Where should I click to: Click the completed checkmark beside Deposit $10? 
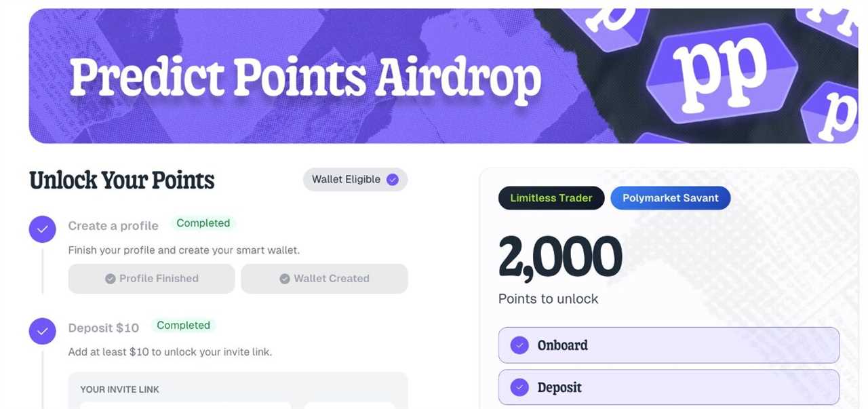[x=42, y=331]
